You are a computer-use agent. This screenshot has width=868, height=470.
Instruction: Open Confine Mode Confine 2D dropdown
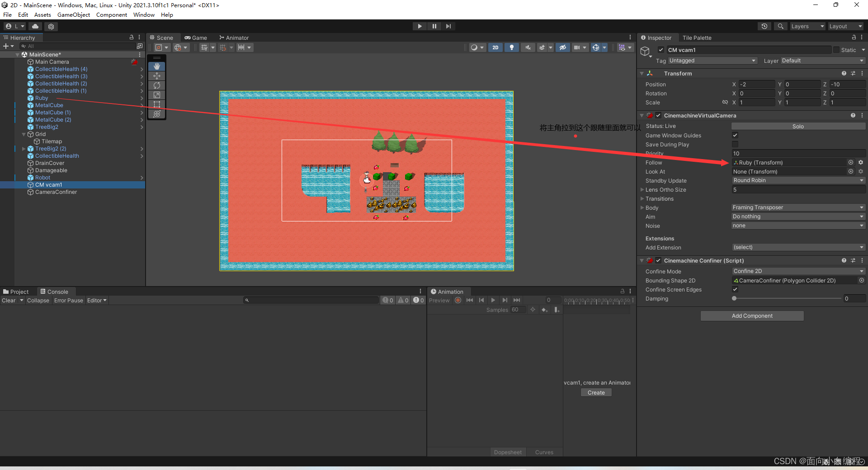[x=798, y=271]
